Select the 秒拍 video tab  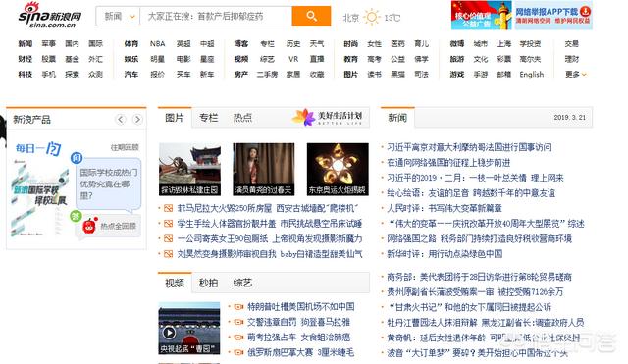click(208, 284)
